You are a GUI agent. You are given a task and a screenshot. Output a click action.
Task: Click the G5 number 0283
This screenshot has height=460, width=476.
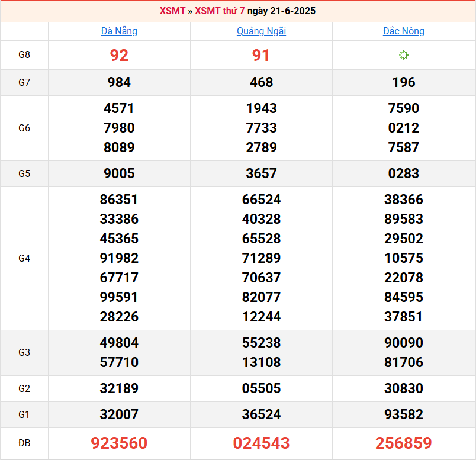click(x=404, y=173)
